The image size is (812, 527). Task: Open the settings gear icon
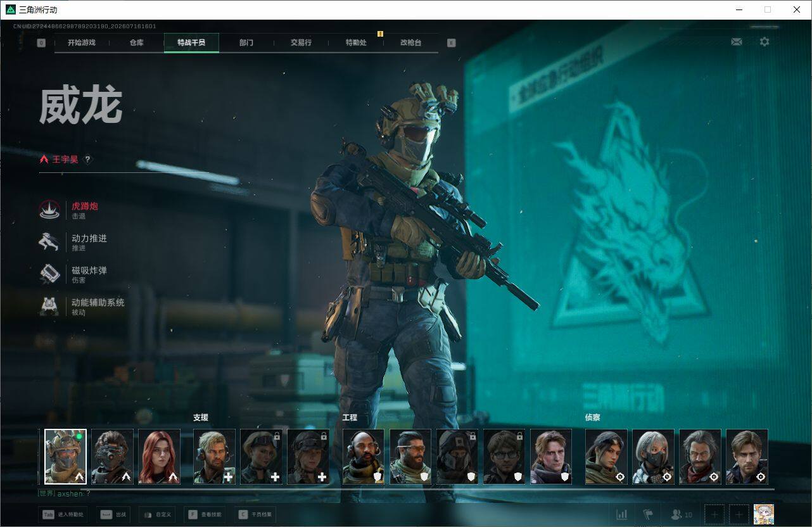coord(764,42)
